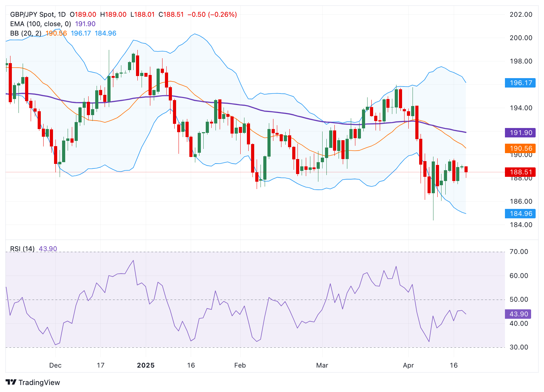544x392 pixels.
Task: Select the Apr marker on the time scale
Action: click(409, 365)
